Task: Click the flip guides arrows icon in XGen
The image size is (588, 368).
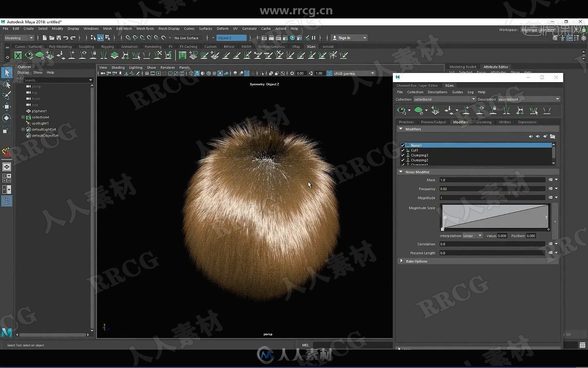Action: coord(520,110)
